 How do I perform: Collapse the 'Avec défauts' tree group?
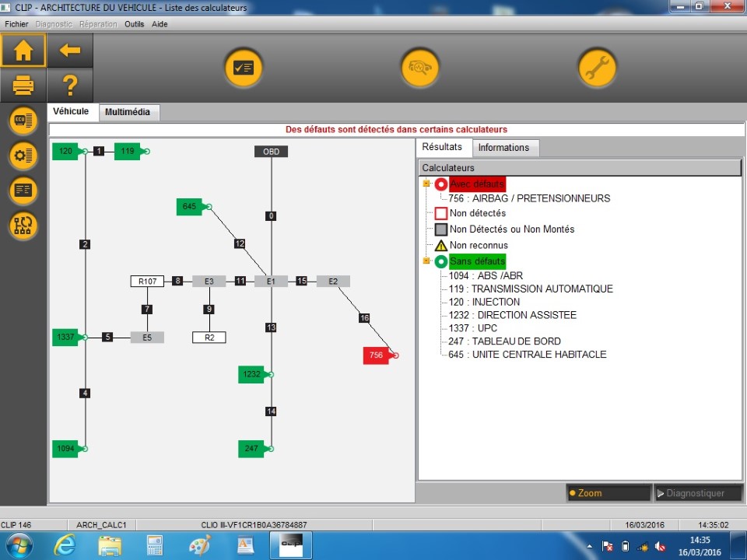426,184
